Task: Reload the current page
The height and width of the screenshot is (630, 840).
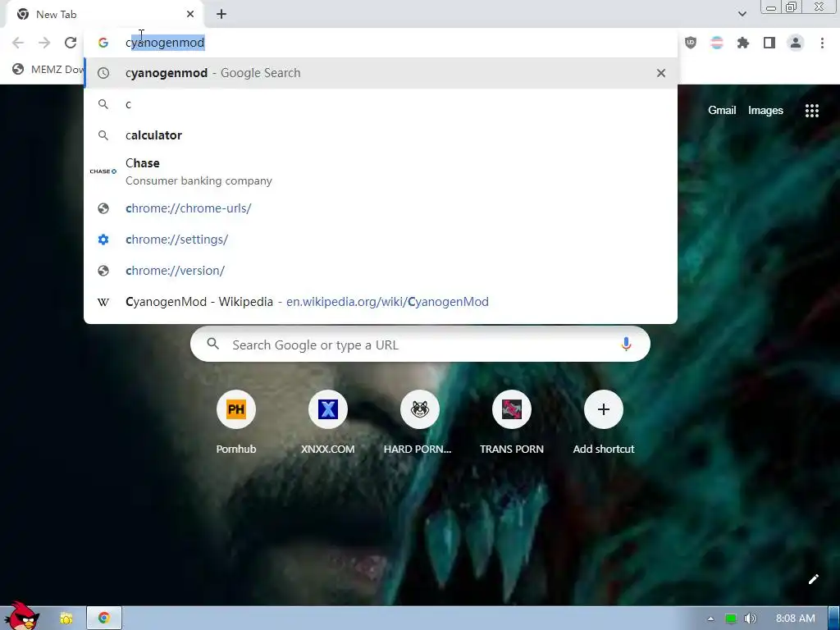Action: point(71,43)
